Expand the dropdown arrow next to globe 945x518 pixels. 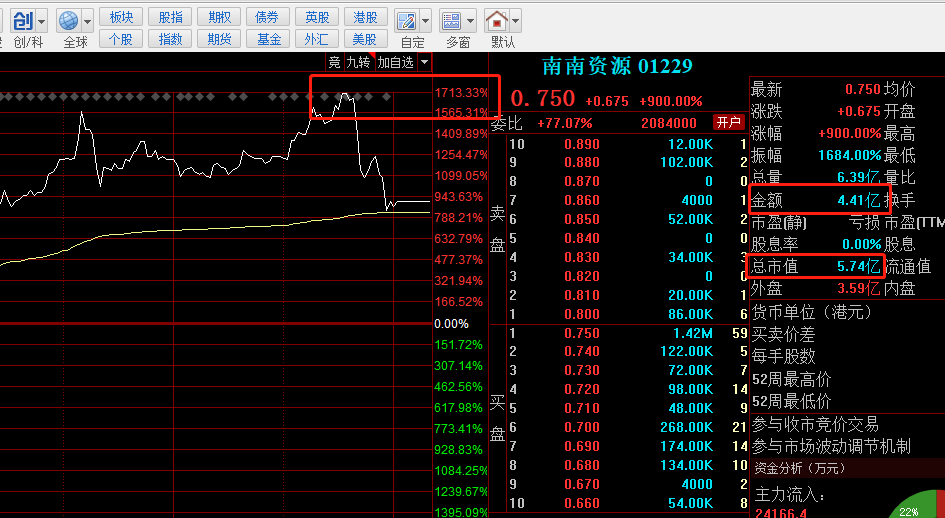pyautogui.click(x=87, y=22)
